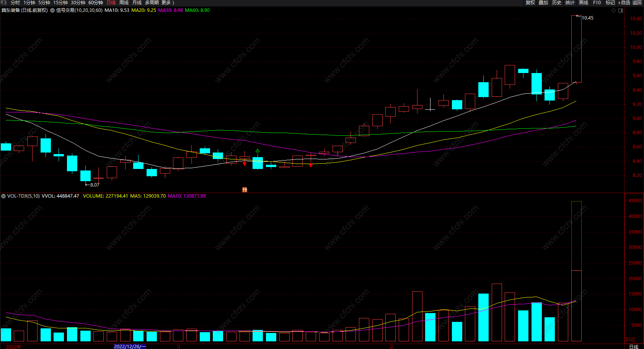Screen dimensions: 644x349
Task: Click the 2022/12/26 date marker
Action: pyautogui.click(x=130, y=347)
